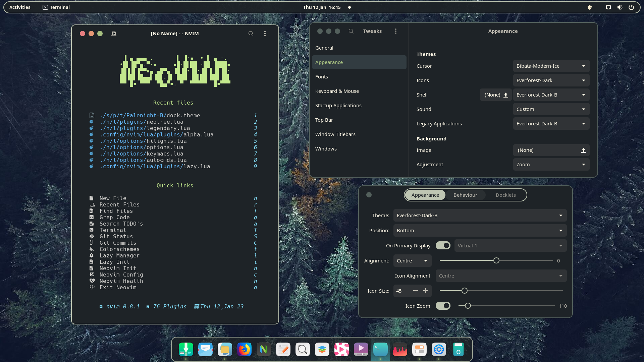Open the Cursor theme dropdown
This screenshot has width=644, height=362.
click(551, 66)
